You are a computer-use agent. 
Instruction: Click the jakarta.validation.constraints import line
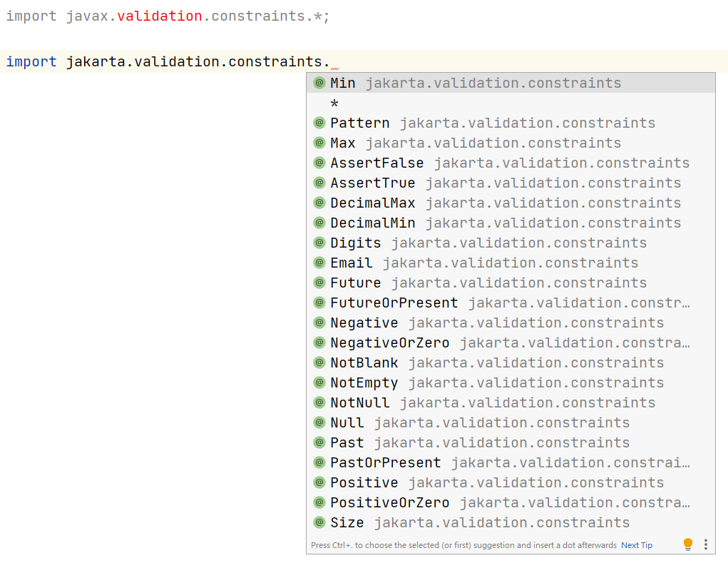coord(164,61)
